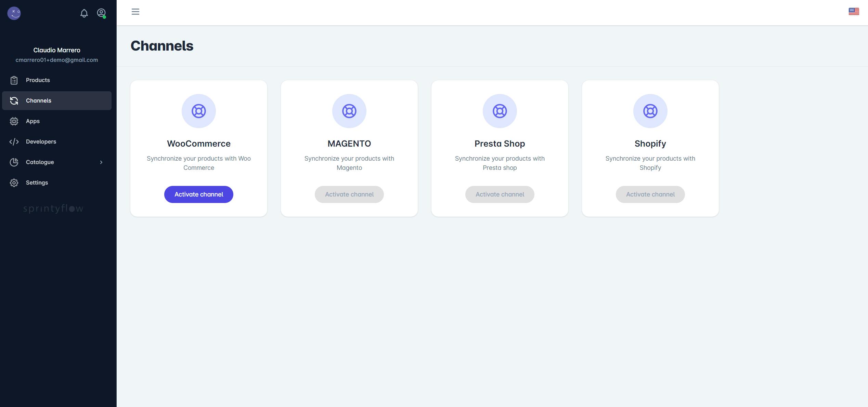Viewport: 868px width, 407px height.
Task: Click the "Synchronize your products with Magento" description
Action: tap(349, 163)
